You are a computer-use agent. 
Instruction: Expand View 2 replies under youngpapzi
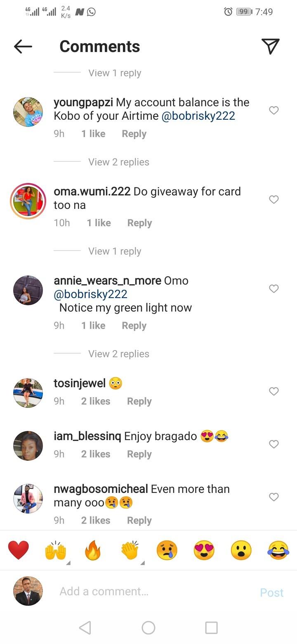tap(119, 162)
